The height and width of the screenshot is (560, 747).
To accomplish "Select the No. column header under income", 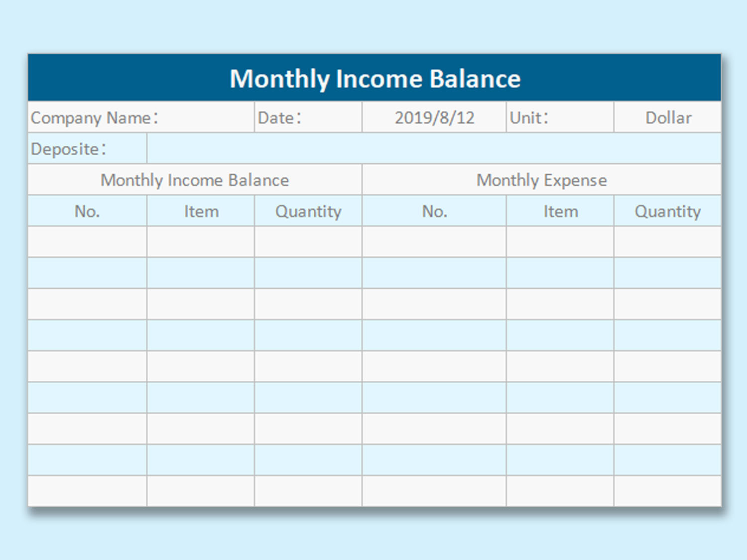I will pos(87,211).
